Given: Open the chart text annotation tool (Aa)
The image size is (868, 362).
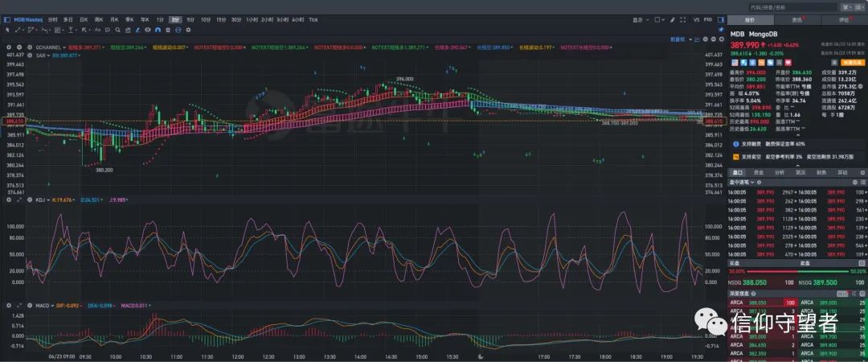Looking at the screenshot, I should click(97, 30).
